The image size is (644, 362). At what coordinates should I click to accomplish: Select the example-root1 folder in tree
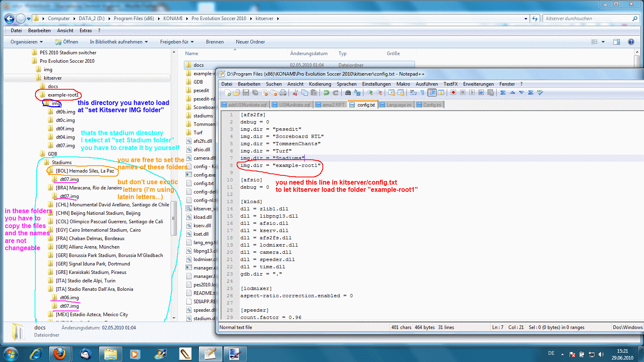[x=63, y=95]
